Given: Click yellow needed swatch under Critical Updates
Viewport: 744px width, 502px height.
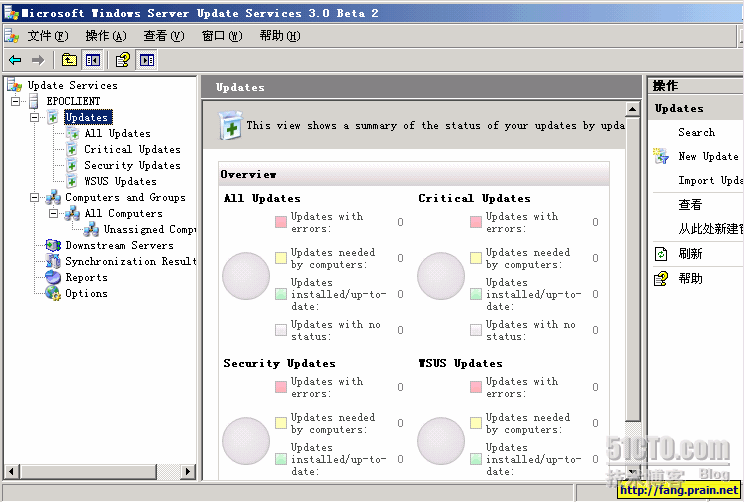Looking at the screenshot, I should [x=476, y=258].
